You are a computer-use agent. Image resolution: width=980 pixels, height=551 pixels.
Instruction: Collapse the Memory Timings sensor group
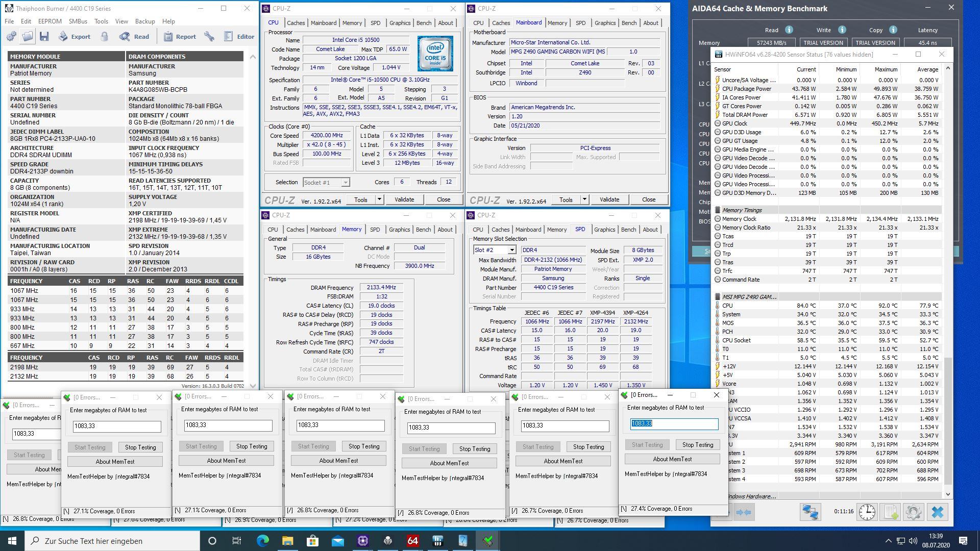(x=718, y=210)
